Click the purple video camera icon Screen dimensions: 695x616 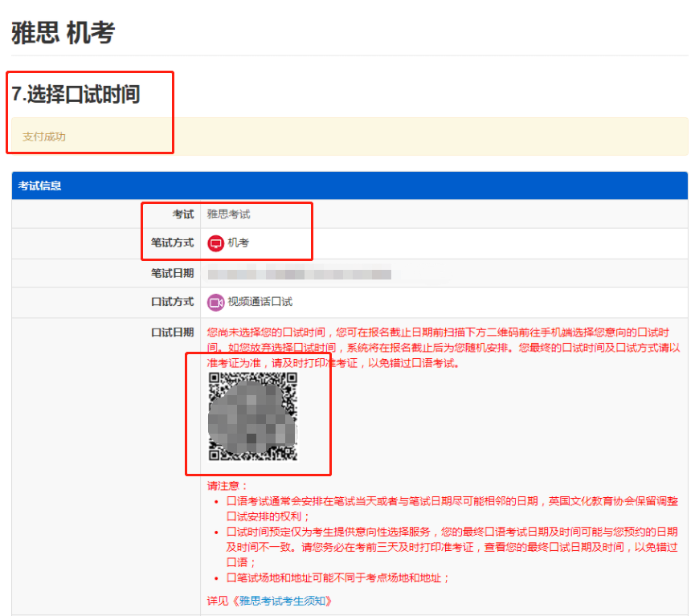[x=215, y=302]
